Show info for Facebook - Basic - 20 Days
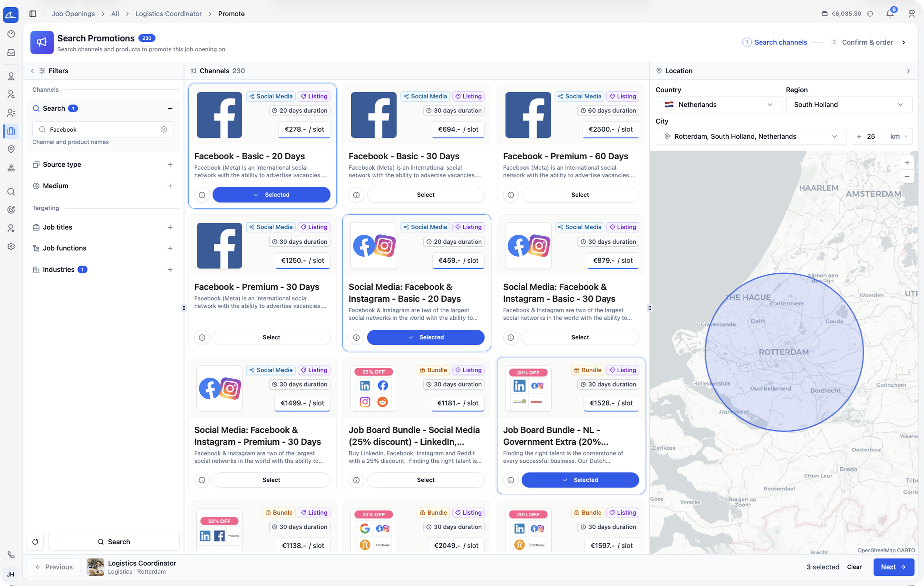 [202, 195]
